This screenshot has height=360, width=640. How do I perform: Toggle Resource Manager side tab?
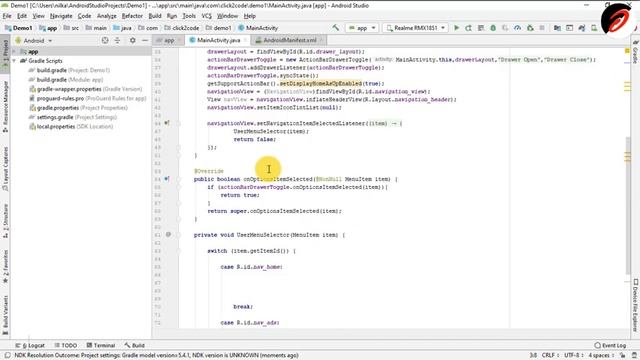(x=5, y=107)
